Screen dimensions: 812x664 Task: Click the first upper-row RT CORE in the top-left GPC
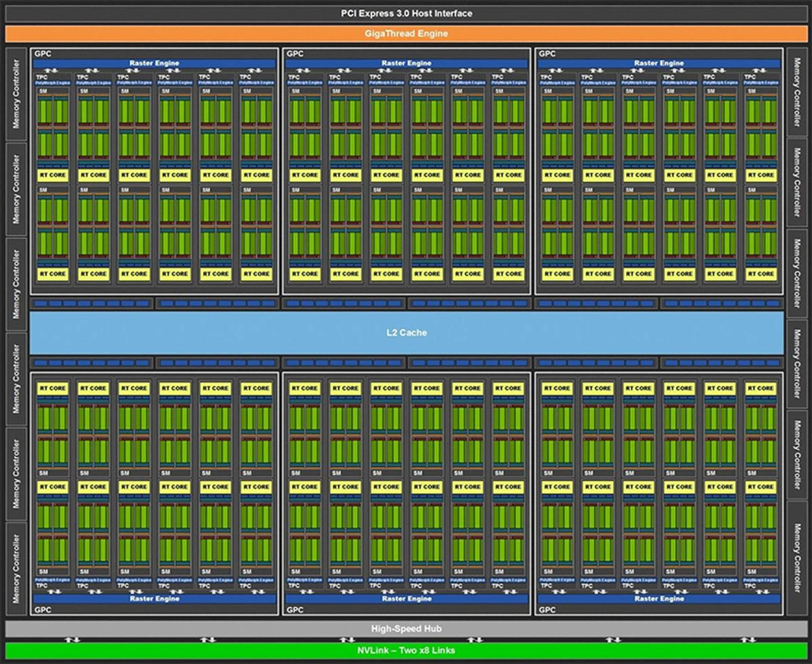click(52, 175)
